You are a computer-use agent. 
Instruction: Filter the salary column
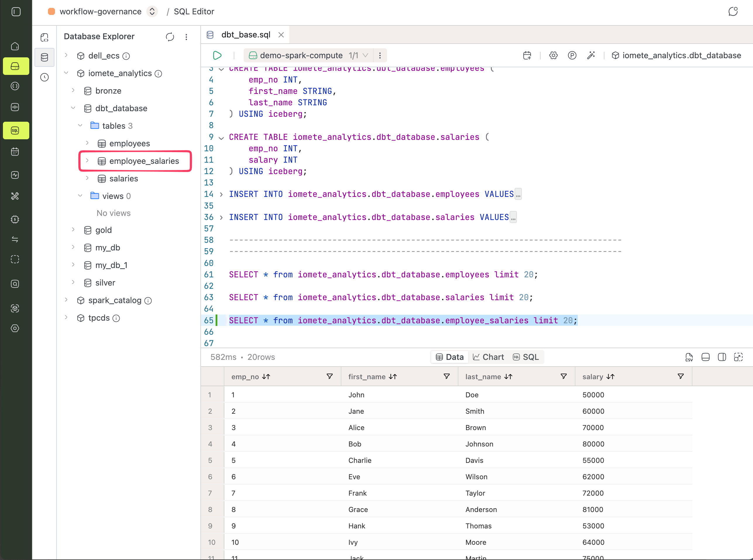pos(680,376)
